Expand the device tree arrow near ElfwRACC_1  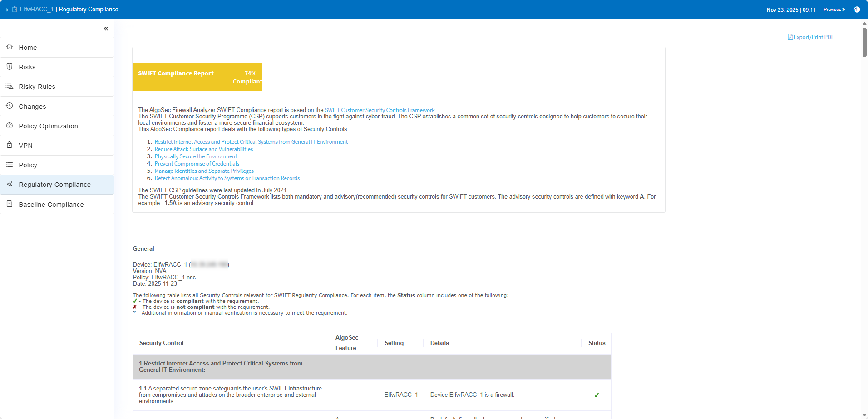(x=7, y=10)
